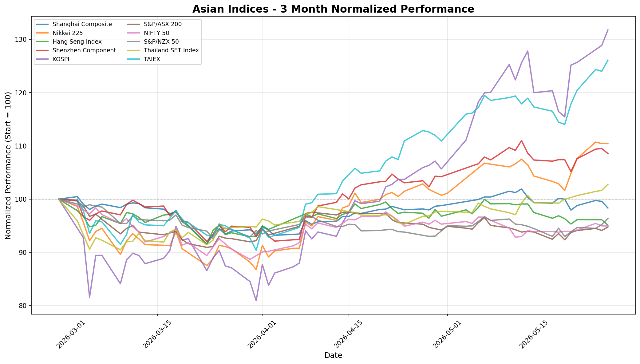Click the KOSPI line's lowest dip in early March
This screenshot has width=640, height=364.
89,297
